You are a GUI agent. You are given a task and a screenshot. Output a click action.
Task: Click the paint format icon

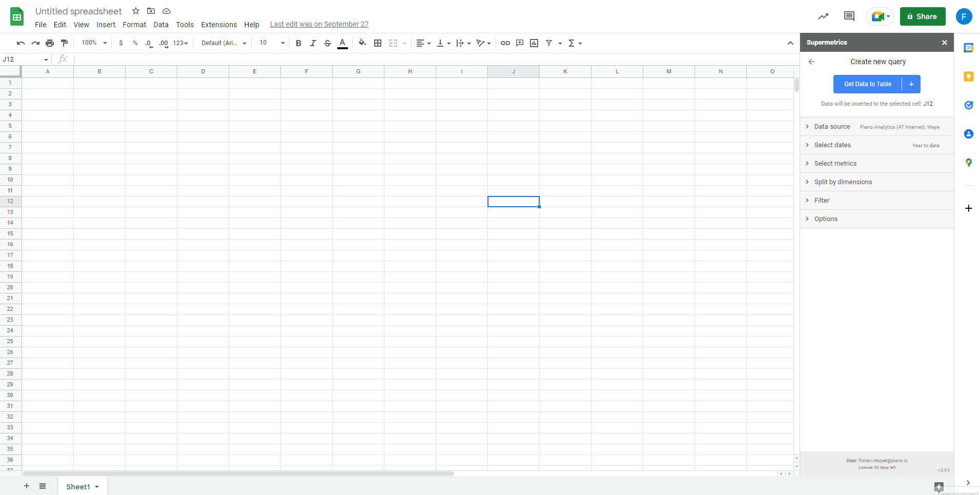click(x=64, y=43)
